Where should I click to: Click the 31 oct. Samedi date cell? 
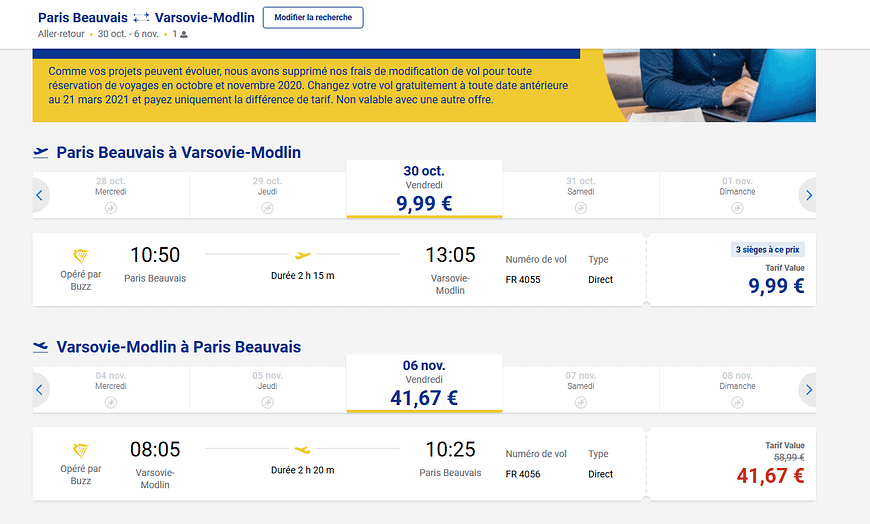coord(581,195)
